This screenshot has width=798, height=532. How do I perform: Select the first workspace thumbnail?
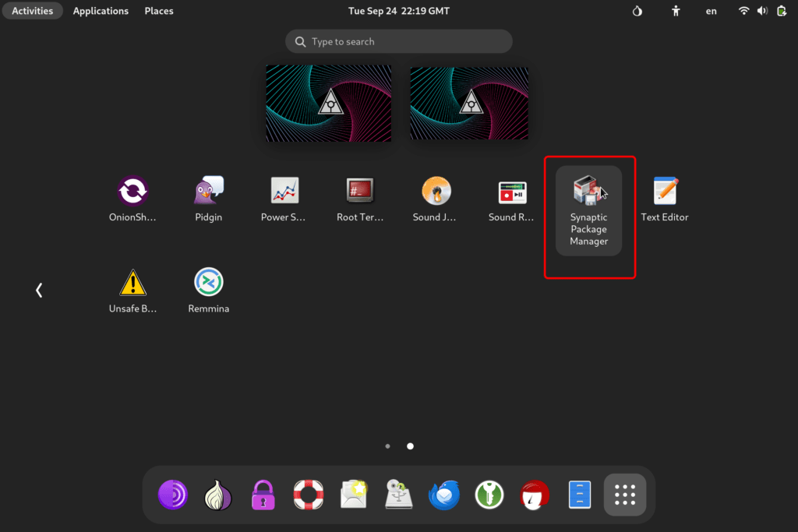point(329,104)
